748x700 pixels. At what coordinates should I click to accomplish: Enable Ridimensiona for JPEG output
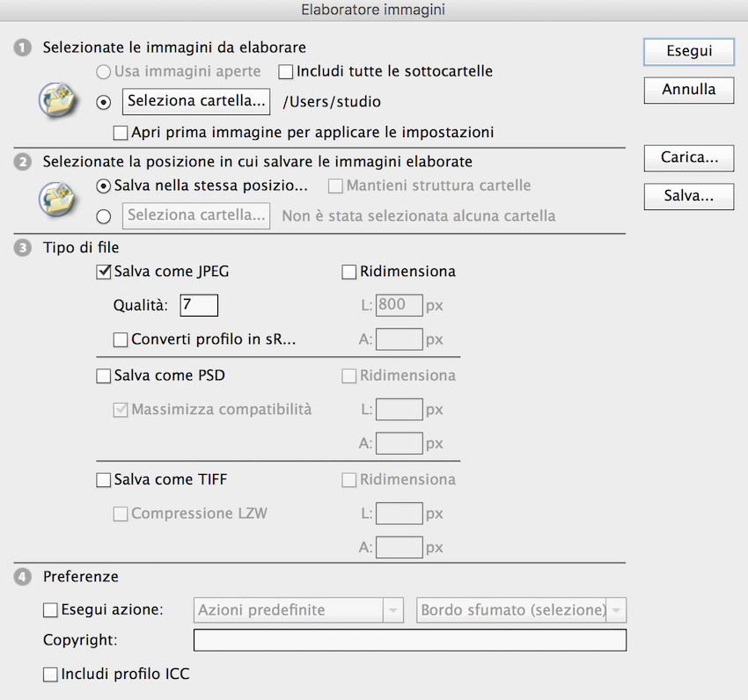348,272
